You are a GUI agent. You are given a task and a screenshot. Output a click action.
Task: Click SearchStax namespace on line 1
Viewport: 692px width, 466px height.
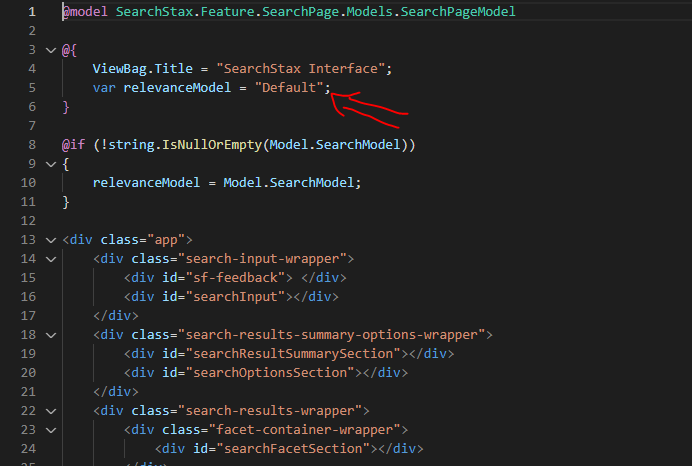[154, 11]
